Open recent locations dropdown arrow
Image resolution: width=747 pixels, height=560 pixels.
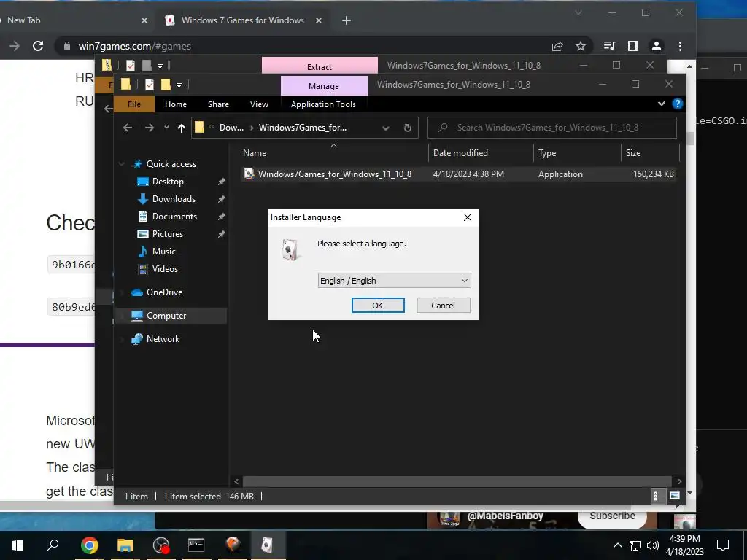[166, 128]
